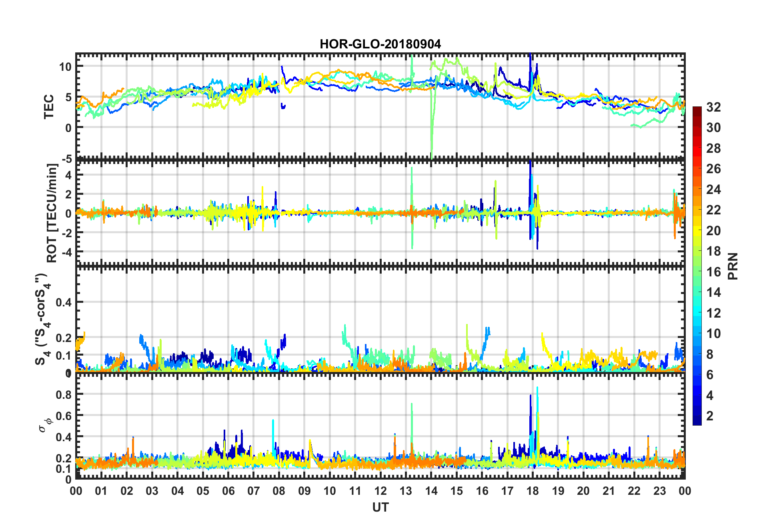Select the 06 tick on UT axis
The height and width of the screenshot is (532, 761).
tap(228, 490)
